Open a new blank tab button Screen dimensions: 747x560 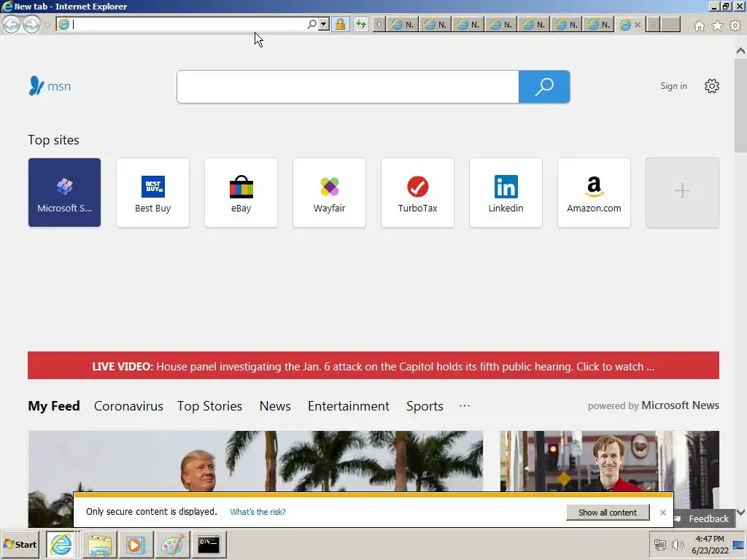tap(671, 24)
